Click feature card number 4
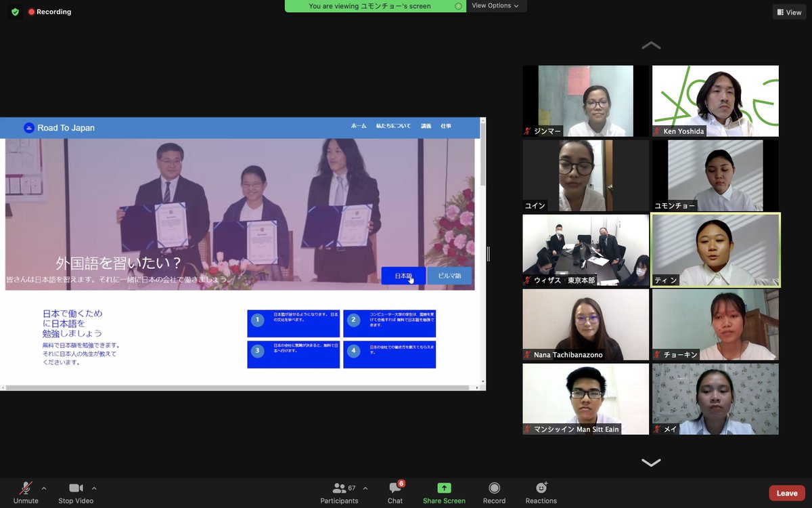 coord(390,355)
